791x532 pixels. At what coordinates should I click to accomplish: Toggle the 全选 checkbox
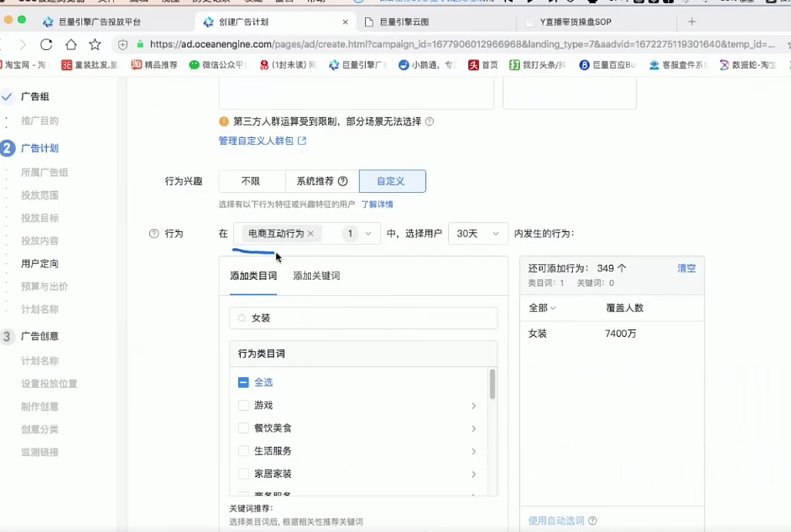244,382
